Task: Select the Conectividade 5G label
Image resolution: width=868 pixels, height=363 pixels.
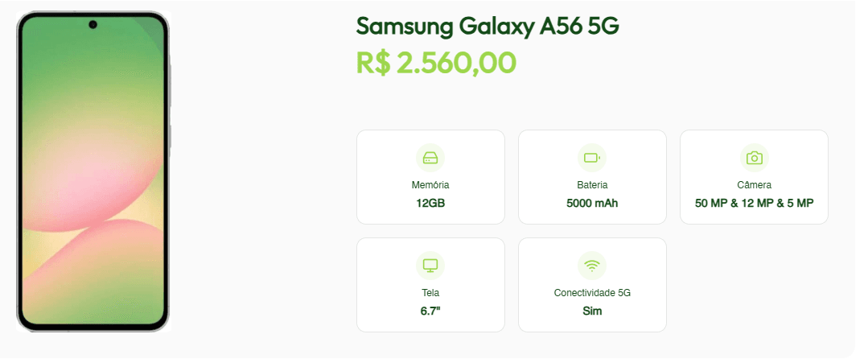Action: (x=592, y=293)
